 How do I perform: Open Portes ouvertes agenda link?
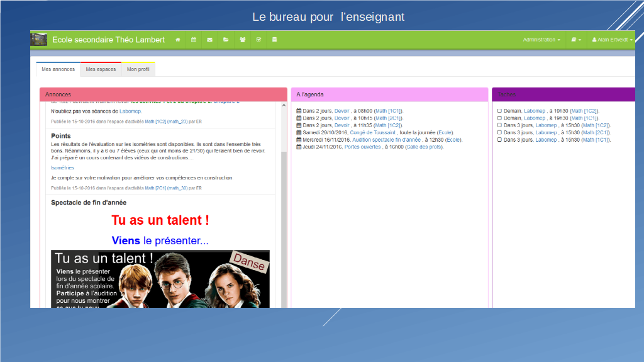(x=363, y=147)
